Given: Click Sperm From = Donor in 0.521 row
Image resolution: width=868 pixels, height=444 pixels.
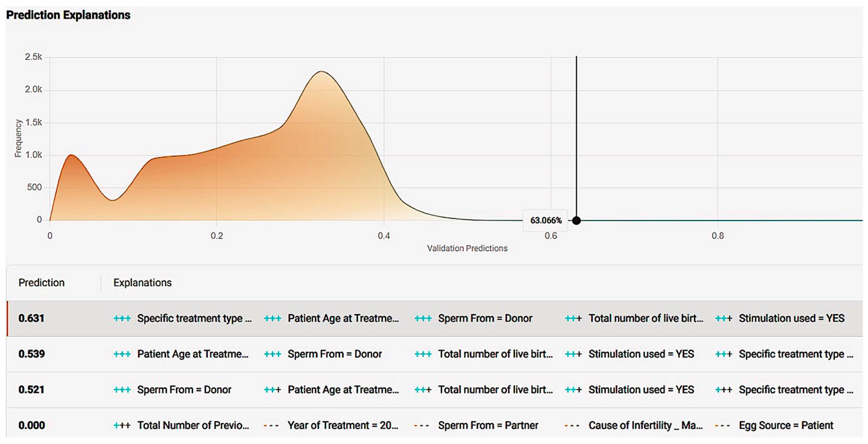Looking at the screenshot, I should click(184, 389).
